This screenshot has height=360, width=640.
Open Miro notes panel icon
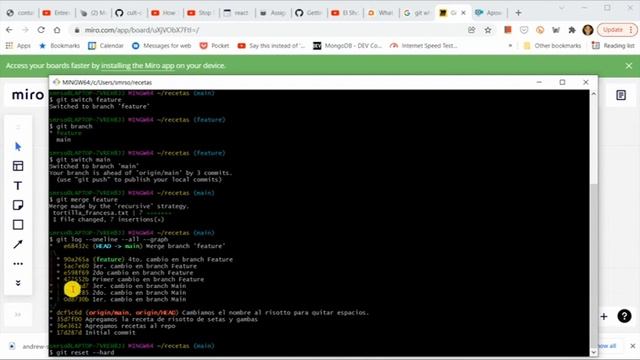[621, 95]
